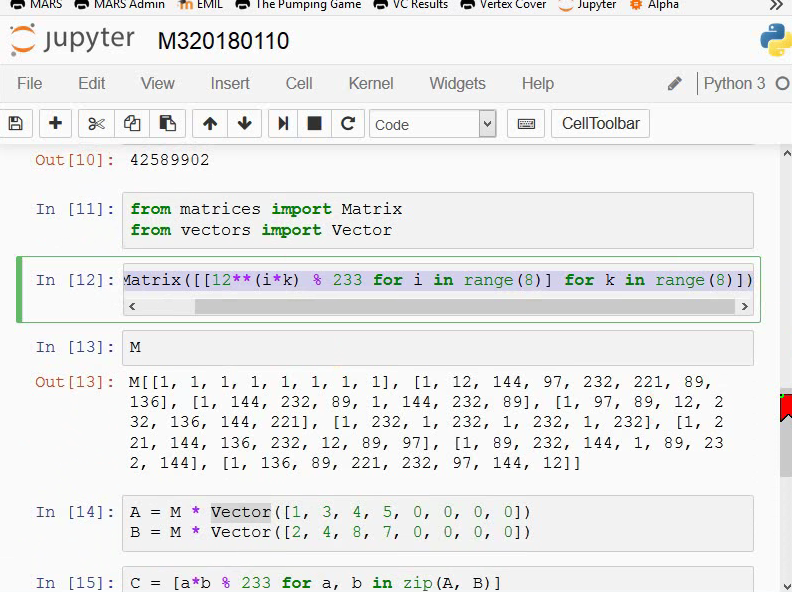Open the File menu

click(x=29, y=83)
